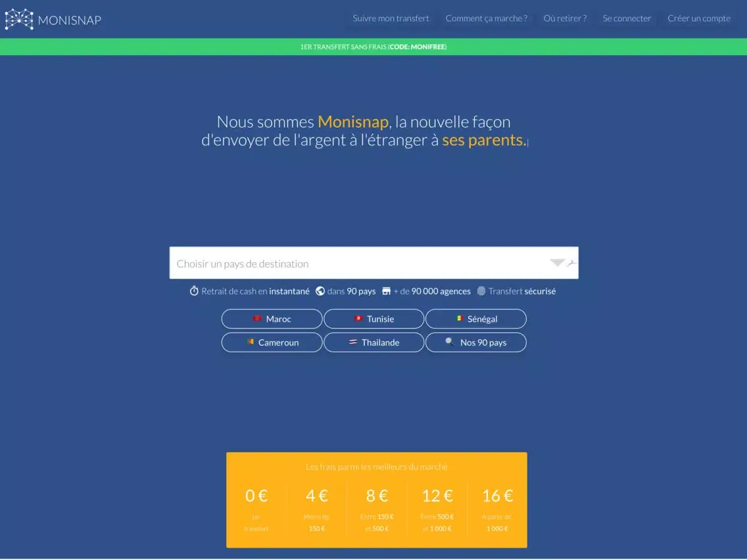Open Suivre mon transfert menu item
This screenshot has height=560, width=747.
coord(391,18)
